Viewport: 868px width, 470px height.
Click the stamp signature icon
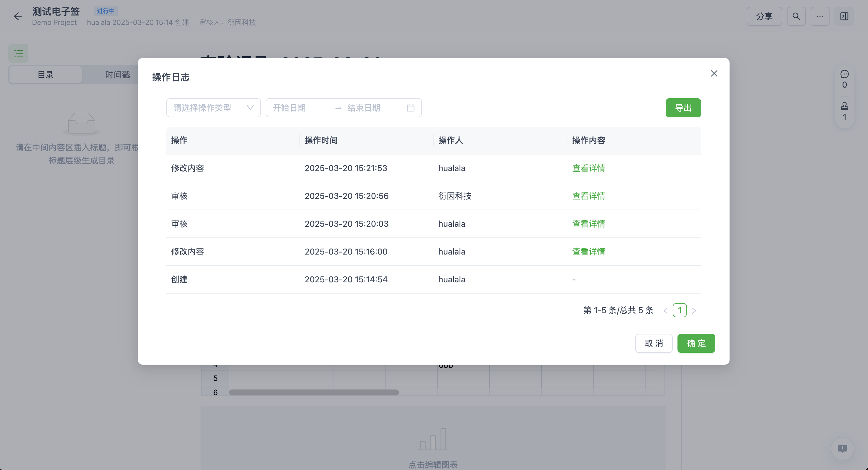844,106
